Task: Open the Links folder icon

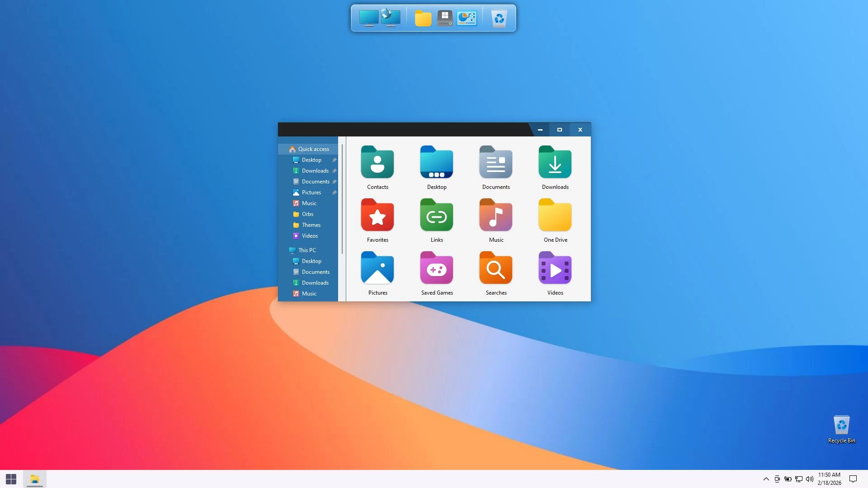Action: [x=436, y=216]
